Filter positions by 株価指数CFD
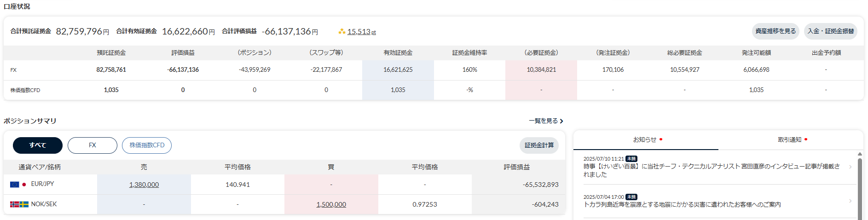The image size is (868, 220). point(147,145)
